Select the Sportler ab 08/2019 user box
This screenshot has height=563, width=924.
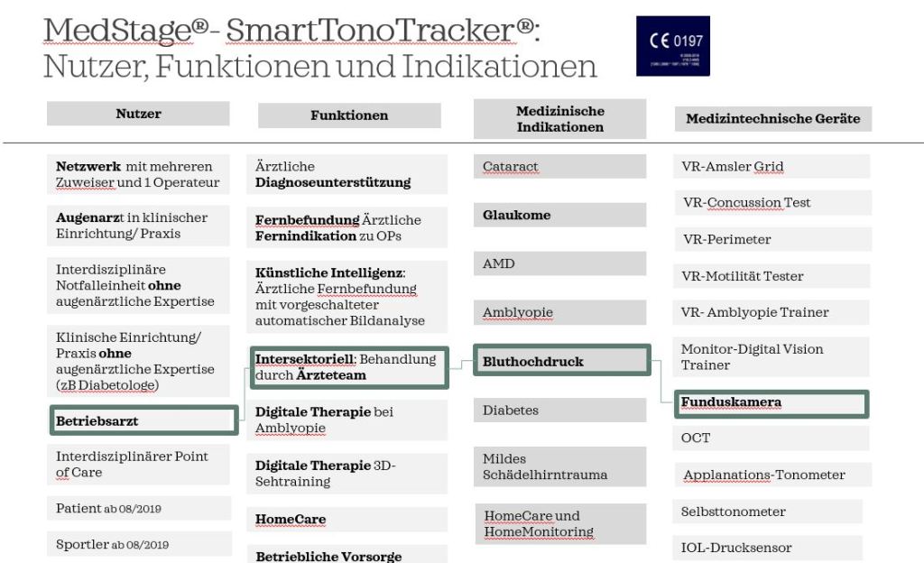[138, 544]
